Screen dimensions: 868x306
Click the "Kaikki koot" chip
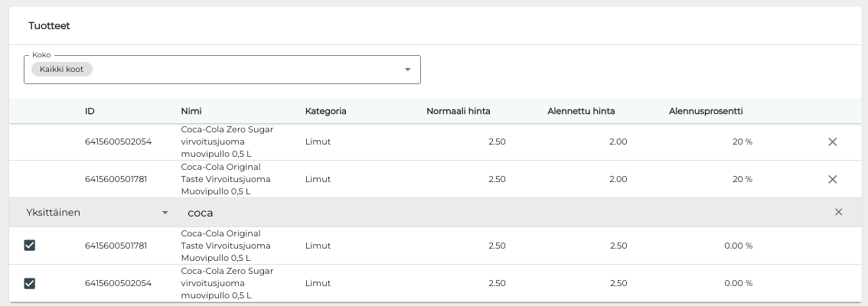point(62,70)
